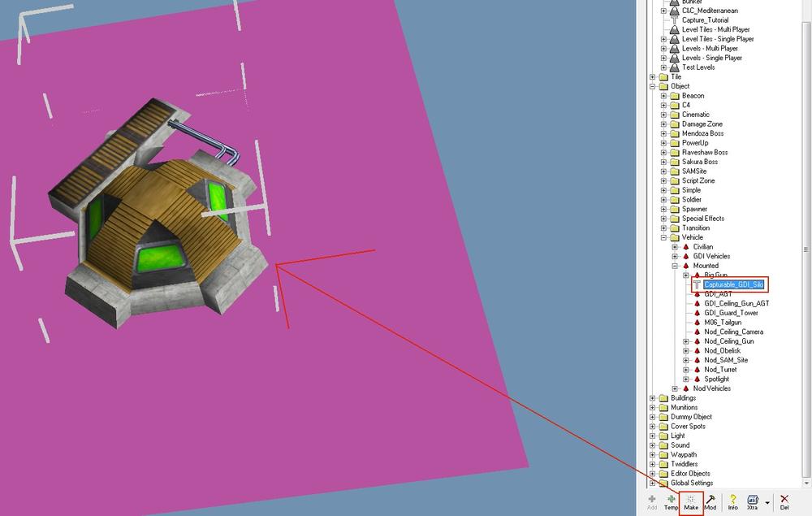
Task: Select GDI_Guard_Tower in the tree
Action: [731, 313]
